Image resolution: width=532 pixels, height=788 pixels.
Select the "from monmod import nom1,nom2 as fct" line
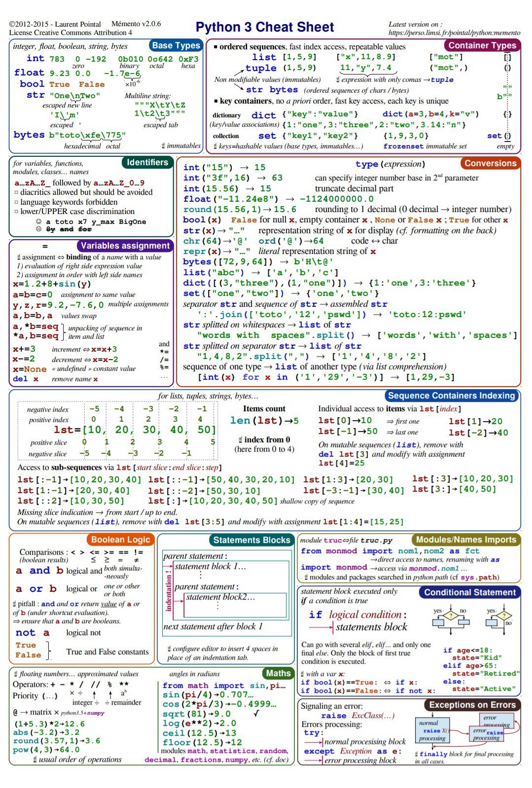click(x=390, y=551)
